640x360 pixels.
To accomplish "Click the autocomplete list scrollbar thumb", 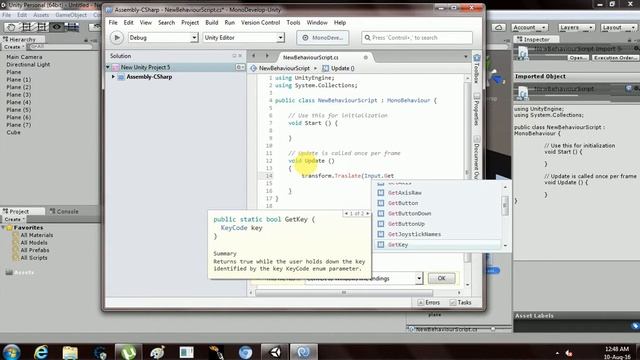I will click(x=505, y=205).
